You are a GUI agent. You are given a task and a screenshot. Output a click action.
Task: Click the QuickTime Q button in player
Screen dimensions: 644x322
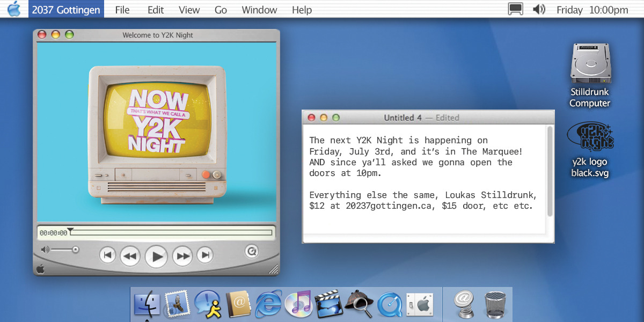[x=251, y=251]
